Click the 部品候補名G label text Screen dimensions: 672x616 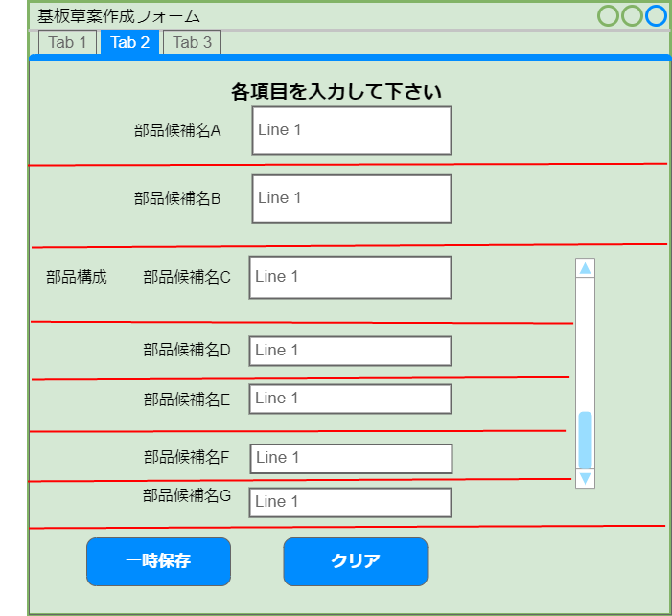187,495
